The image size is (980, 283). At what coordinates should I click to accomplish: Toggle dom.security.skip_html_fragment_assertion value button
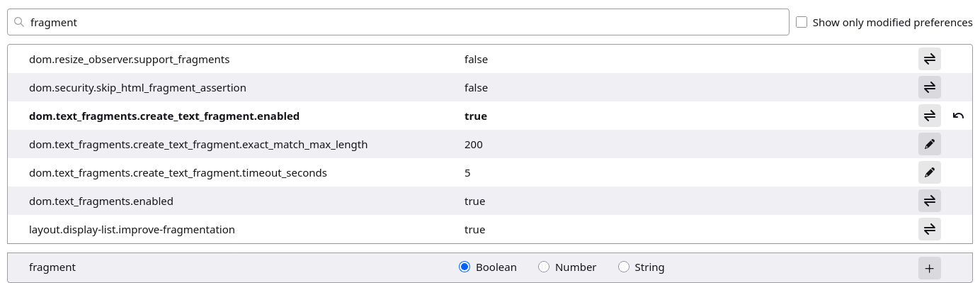click(929, 87)
